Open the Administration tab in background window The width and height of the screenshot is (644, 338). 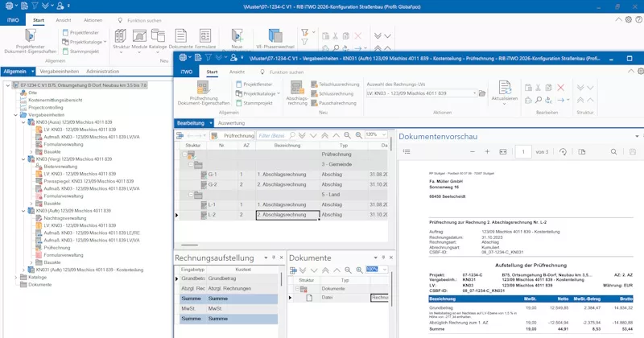point(103,71)
